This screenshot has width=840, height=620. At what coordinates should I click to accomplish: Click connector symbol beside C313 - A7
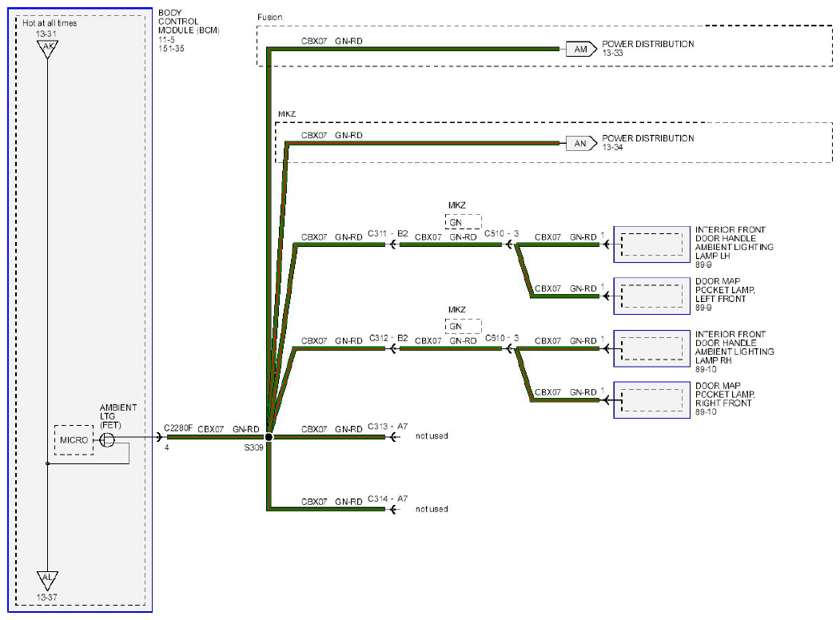click(x=393, y=437)
